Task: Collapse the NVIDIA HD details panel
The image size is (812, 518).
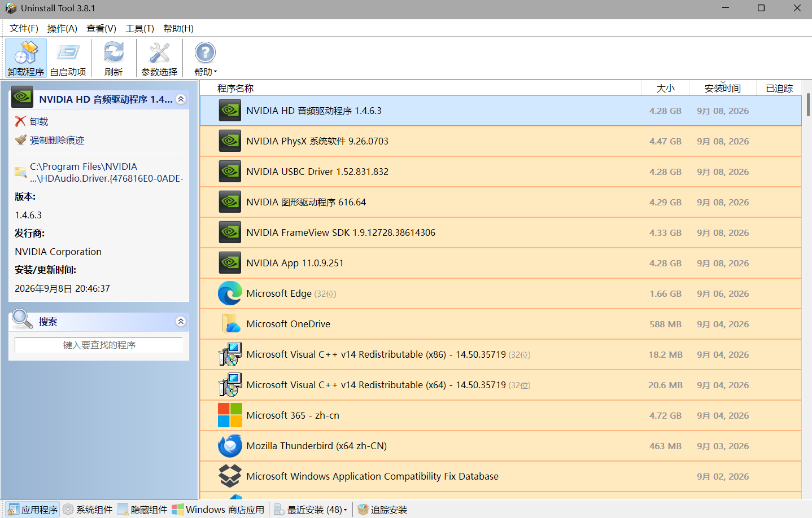Action: click(x=181, y=99)
